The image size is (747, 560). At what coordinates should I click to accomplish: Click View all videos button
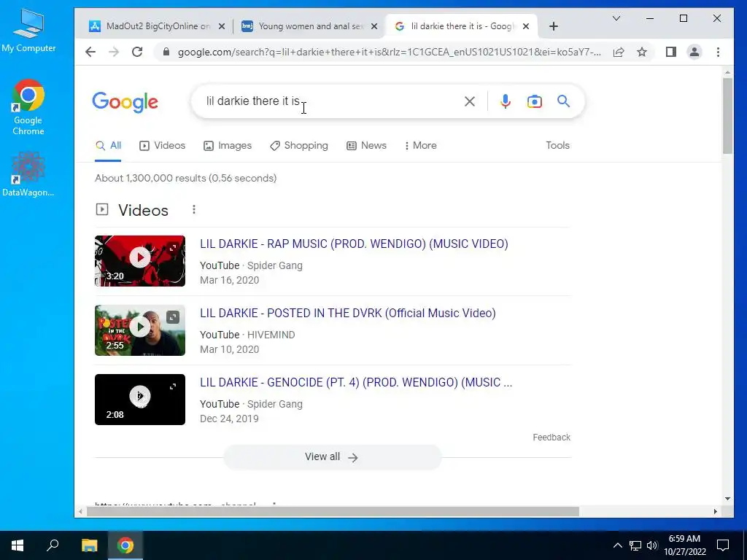(332, 456)
